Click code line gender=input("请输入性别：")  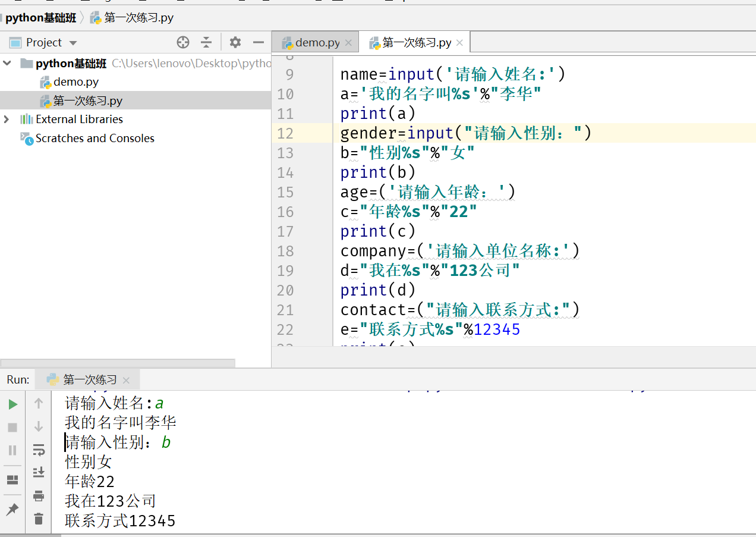466,133
